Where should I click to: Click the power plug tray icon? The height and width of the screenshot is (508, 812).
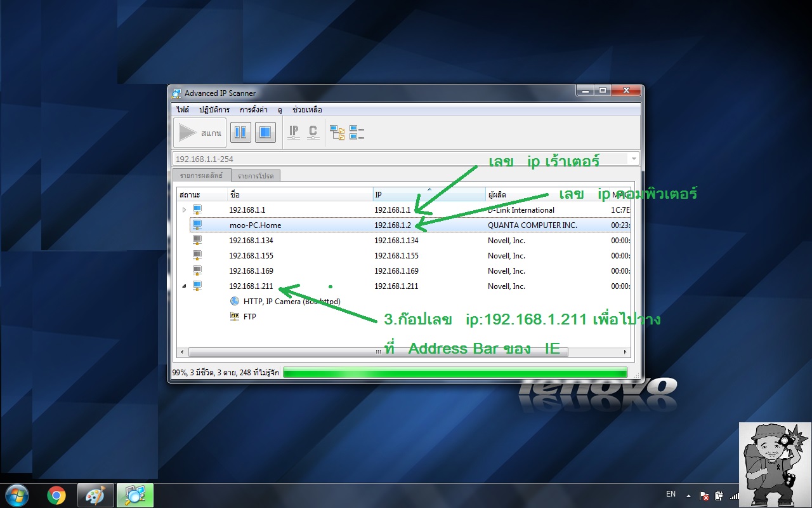point(719,496)
